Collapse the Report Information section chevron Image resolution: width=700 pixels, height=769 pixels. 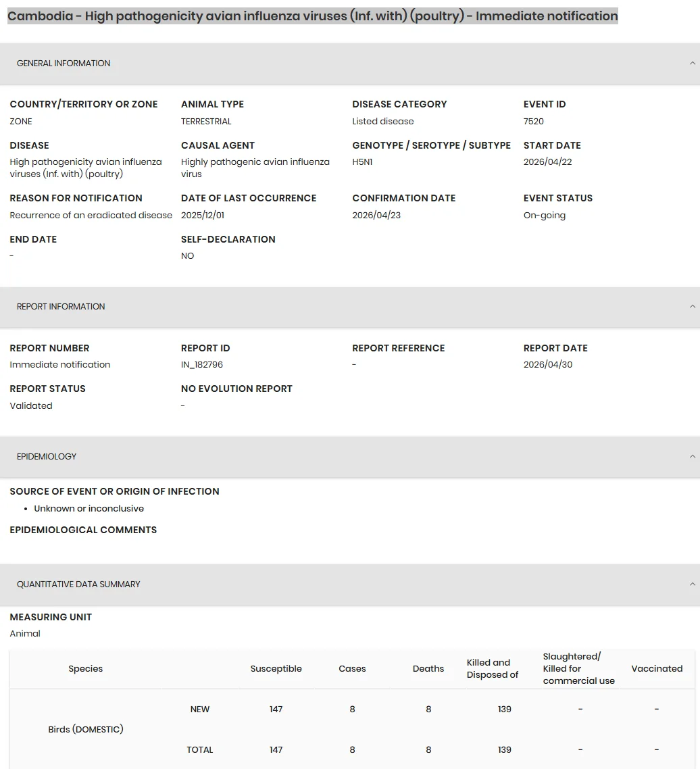[x=692, y=307]
